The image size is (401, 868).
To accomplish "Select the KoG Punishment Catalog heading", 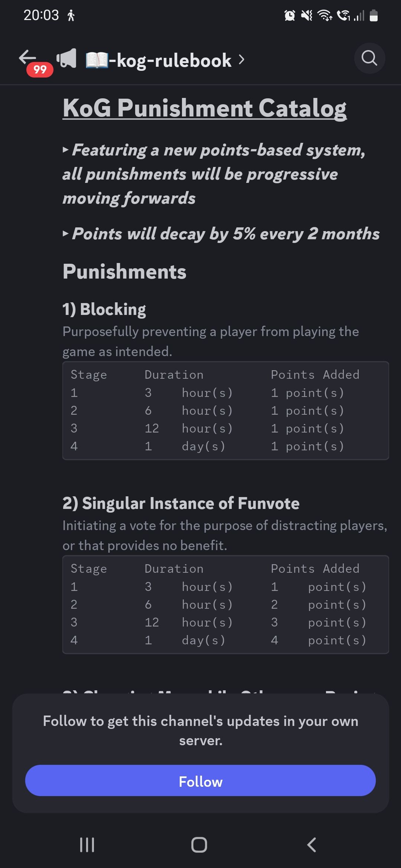I will [x=205, y=108].
